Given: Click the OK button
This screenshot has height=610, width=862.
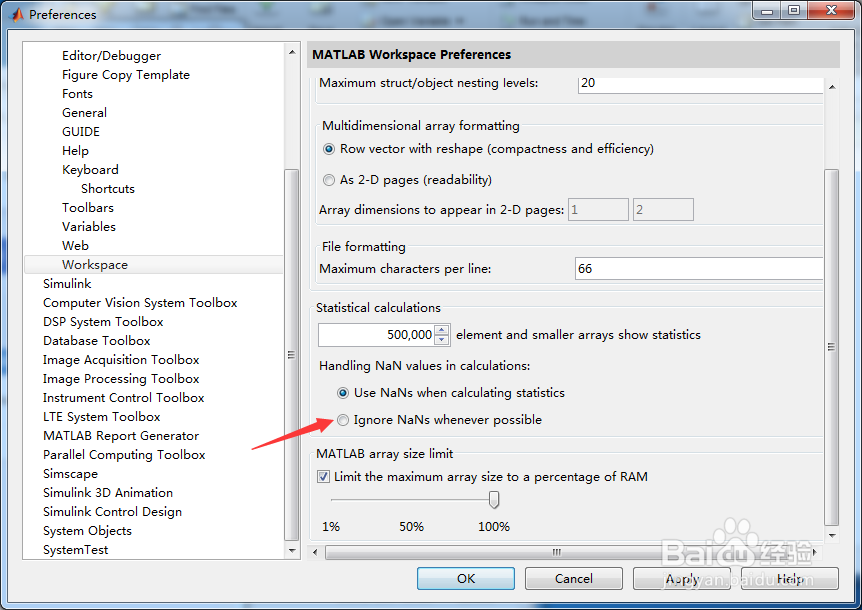Looking at the screenshot, I should click(x=466, y=578).
